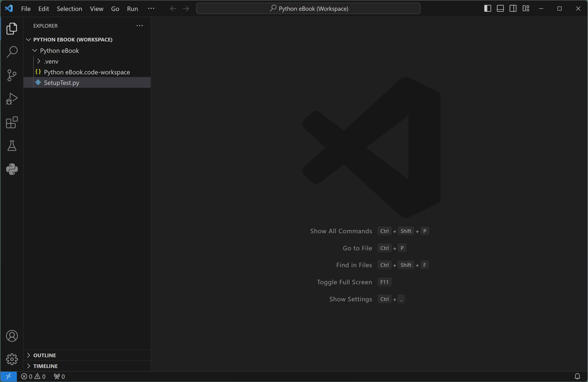
Task: Toggle the secondary side bar visibility
Action: click(x=513, y=8)
